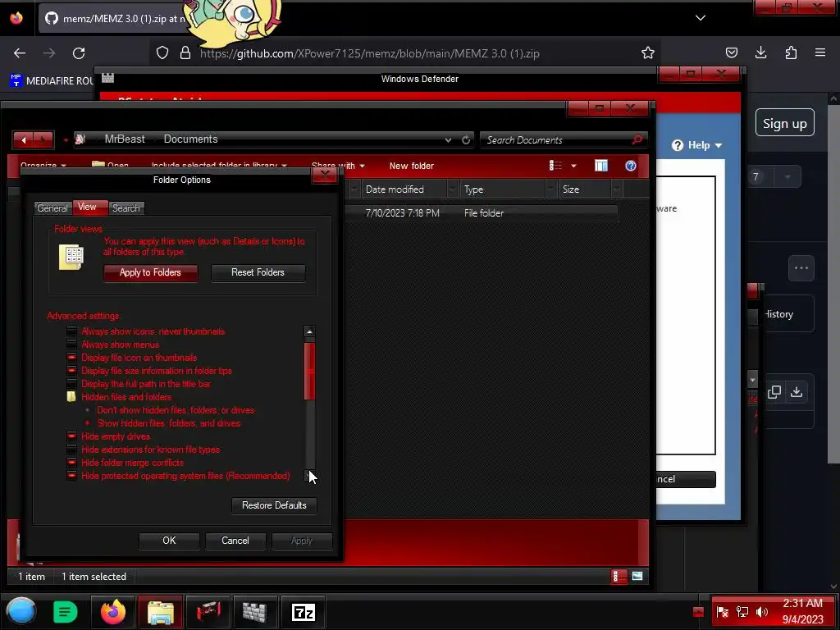Open the Size column dropdown arrow
The image size is (840, 630).
(x=616, y=189)
